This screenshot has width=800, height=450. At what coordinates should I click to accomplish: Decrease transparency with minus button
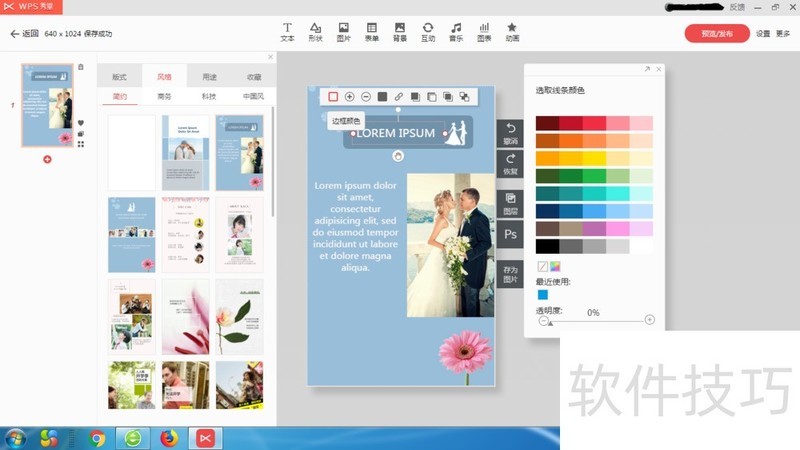(543, 320)
